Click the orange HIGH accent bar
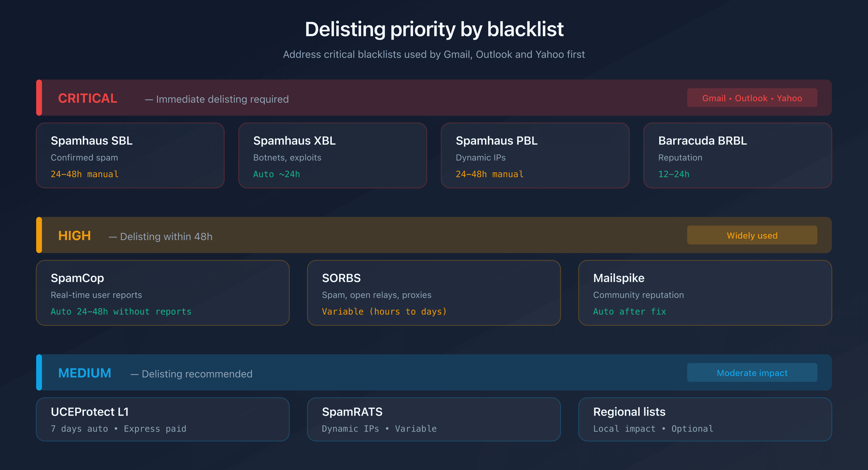 click(x=39, y=235)
